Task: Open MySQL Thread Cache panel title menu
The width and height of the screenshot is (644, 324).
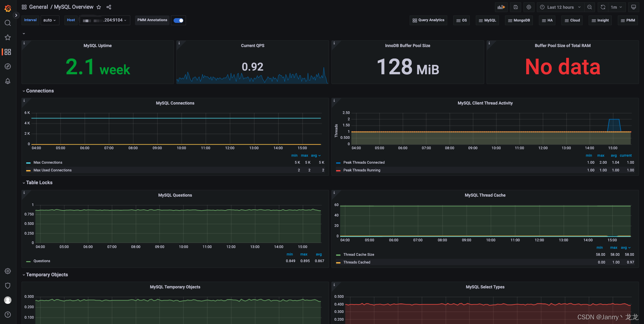Action: pos(485,195)
